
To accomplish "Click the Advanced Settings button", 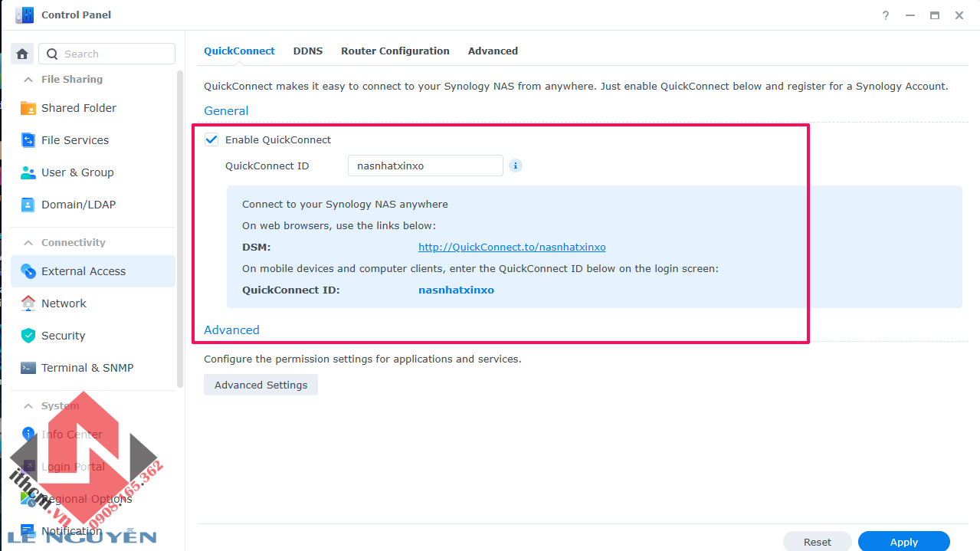I will 261,385.
